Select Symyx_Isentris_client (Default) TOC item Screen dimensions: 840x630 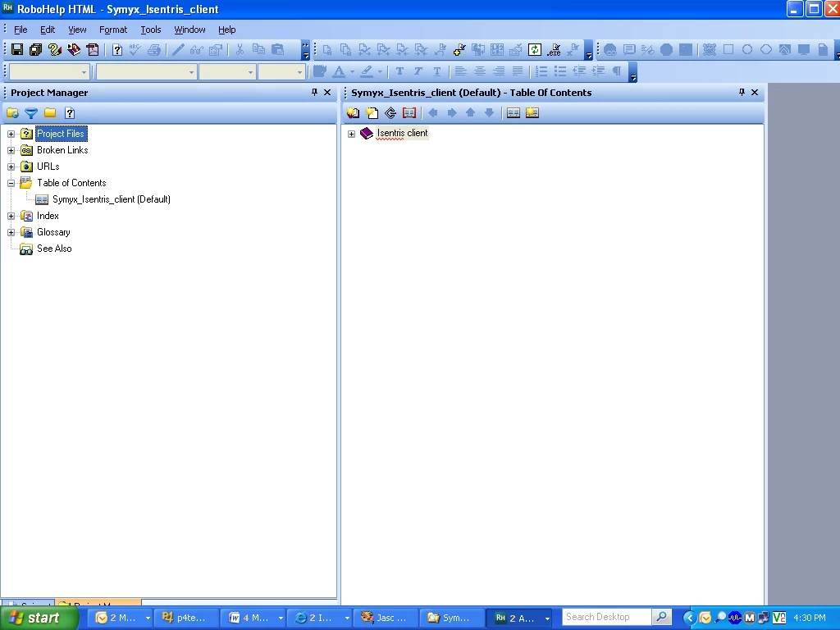coord(112,199)
